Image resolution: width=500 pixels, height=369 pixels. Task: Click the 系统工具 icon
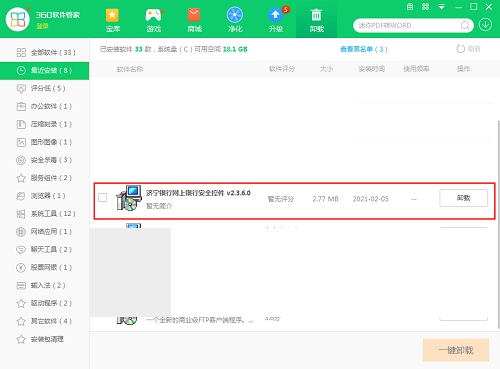[21, 214]
